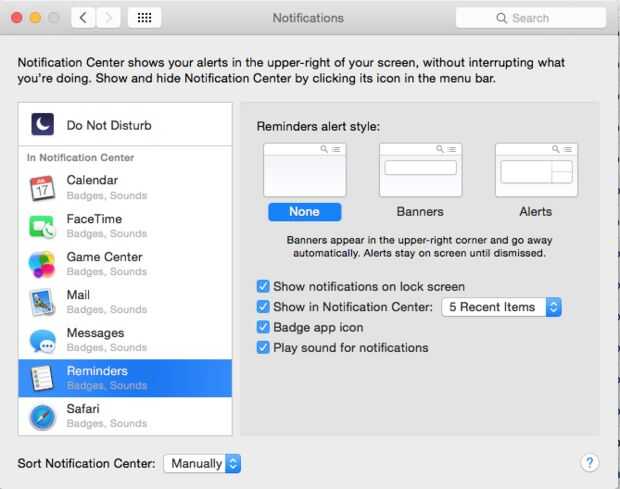The height and width of the screenshot is (489, 620).
Task: Disable Badge app icon checkbox
Action: tap(263, 327)
